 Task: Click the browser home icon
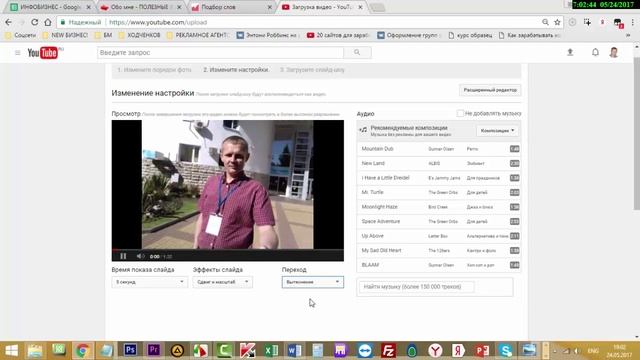tap(48, 22)
